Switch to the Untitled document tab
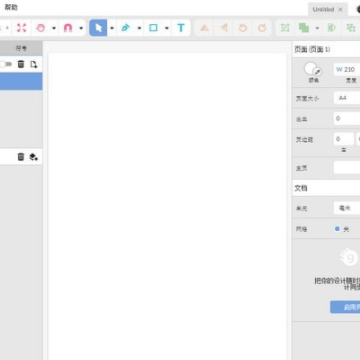 tap(323, 9)
